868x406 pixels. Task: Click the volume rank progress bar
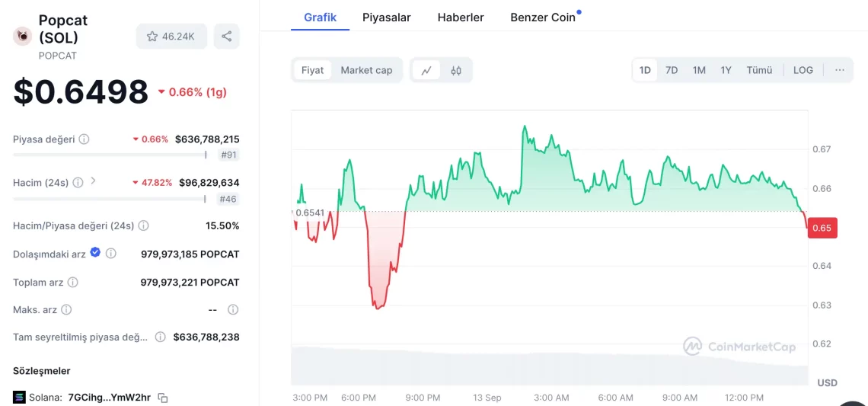pos(110,199)
